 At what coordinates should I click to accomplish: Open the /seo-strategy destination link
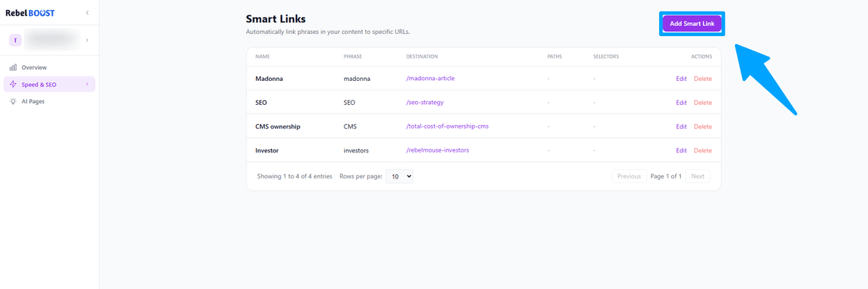pyautogui.click(x=425, y=103)
